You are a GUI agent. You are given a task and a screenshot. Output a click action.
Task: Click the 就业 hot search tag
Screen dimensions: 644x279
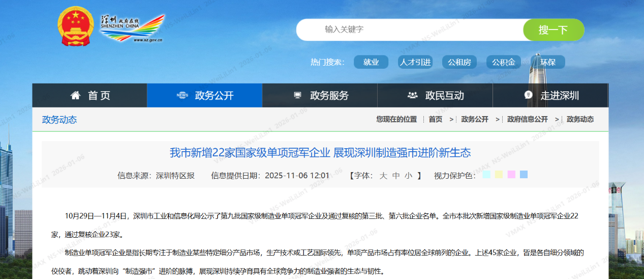pos(371,62)
